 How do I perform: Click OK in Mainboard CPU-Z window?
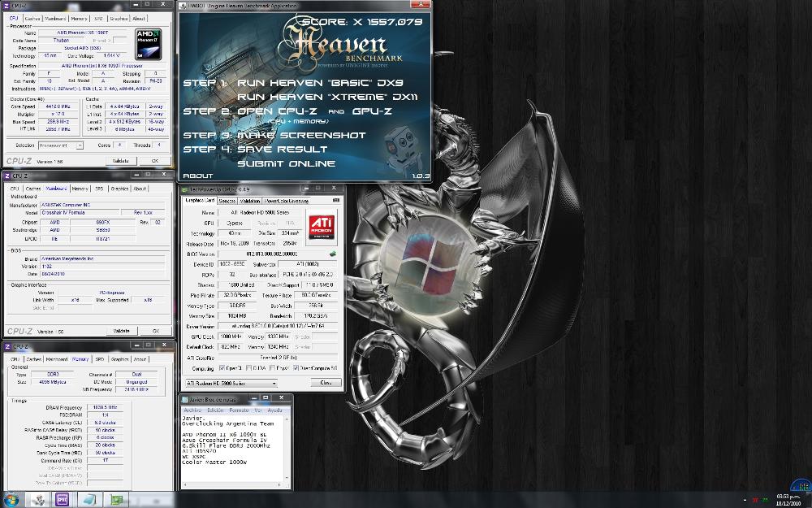coord(155,331)
